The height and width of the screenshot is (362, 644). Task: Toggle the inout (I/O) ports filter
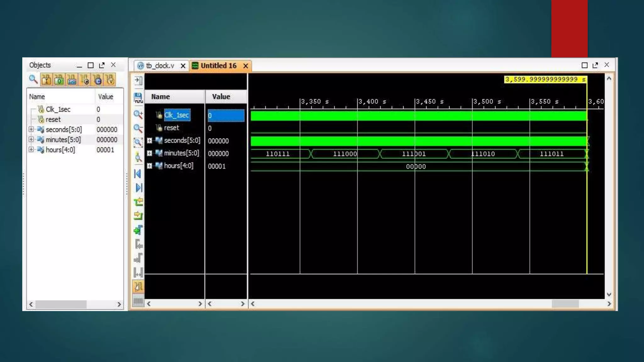pyautogui.click(x=72, y=80)
